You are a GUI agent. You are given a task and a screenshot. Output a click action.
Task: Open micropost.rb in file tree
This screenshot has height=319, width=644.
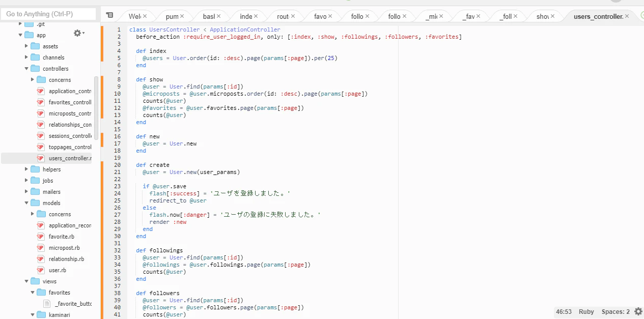pos(64,248)
